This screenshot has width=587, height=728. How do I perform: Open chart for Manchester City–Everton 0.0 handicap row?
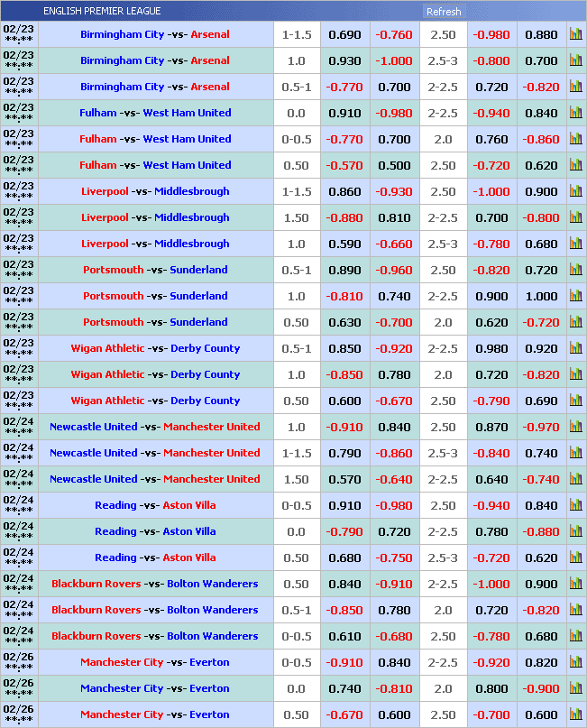pyautogui.click(x=575, y=689)
